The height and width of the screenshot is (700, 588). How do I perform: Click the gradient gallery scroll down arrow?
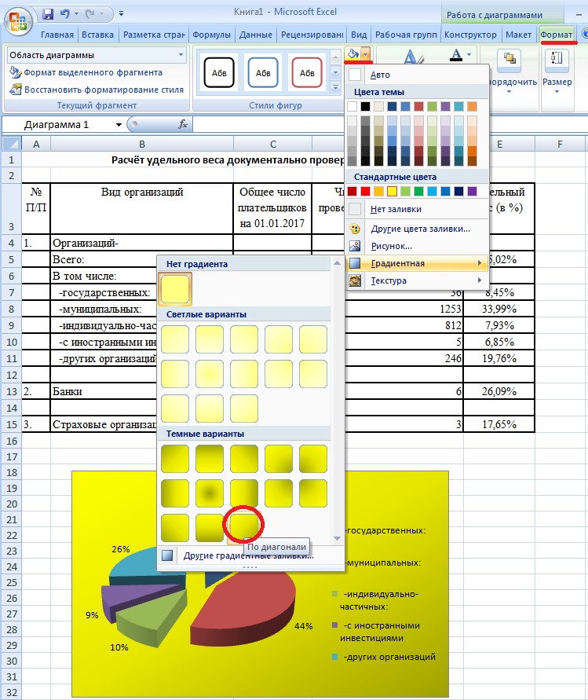click(338, 538)
